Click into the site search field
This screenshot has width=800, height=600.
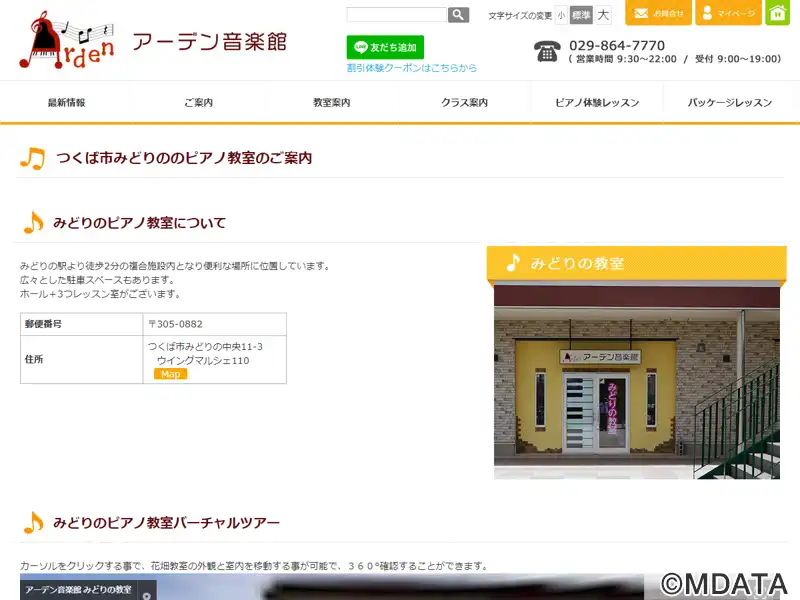(396, 14)
